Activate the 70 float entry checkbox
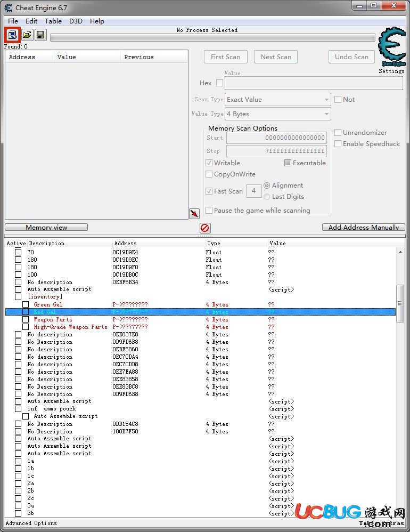Screen dimensions: 410x532 [x=18, y=252]
